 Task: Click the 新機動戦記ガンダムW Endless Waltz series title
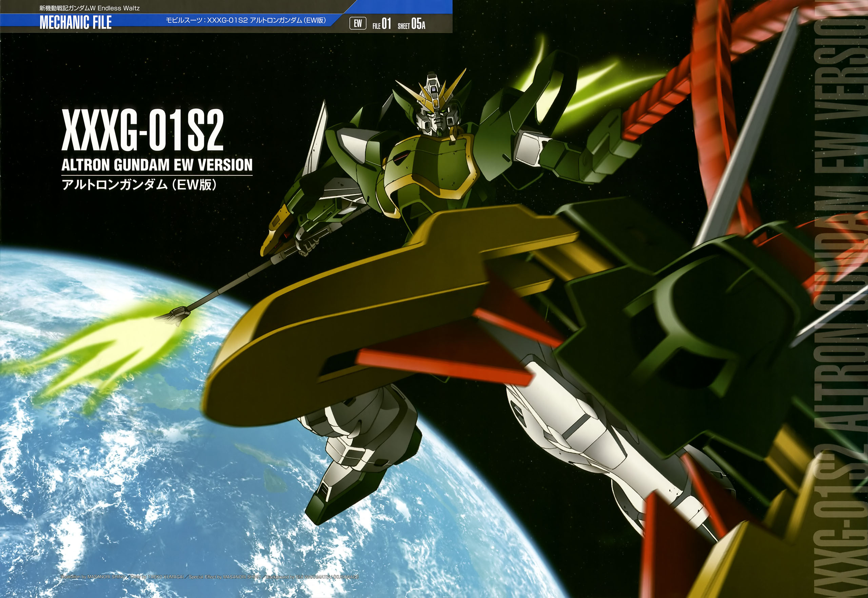coord(90,8)
